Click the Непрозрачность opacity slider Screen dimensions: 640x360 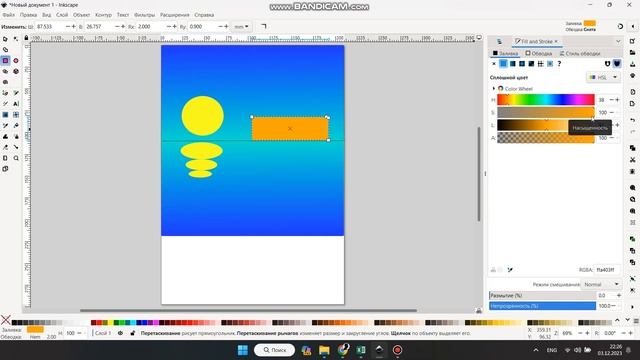click(x=542, y=306)
